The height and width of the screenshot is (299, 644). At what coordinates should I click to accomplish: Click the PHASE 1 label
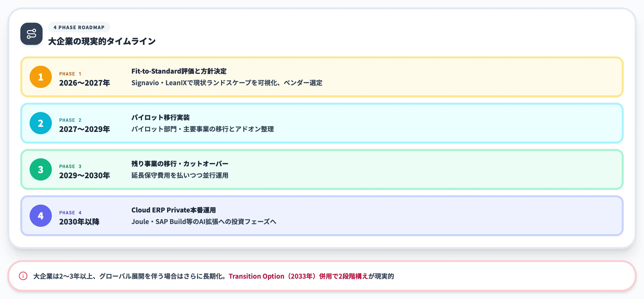pos(70,74)
